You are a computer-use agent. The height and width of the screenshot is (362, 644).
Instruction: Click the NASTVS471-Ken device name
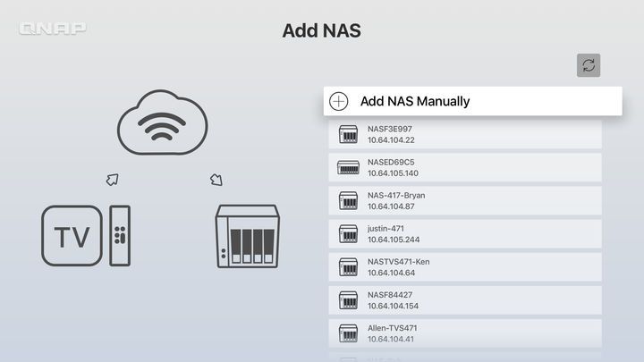[398, 262]
